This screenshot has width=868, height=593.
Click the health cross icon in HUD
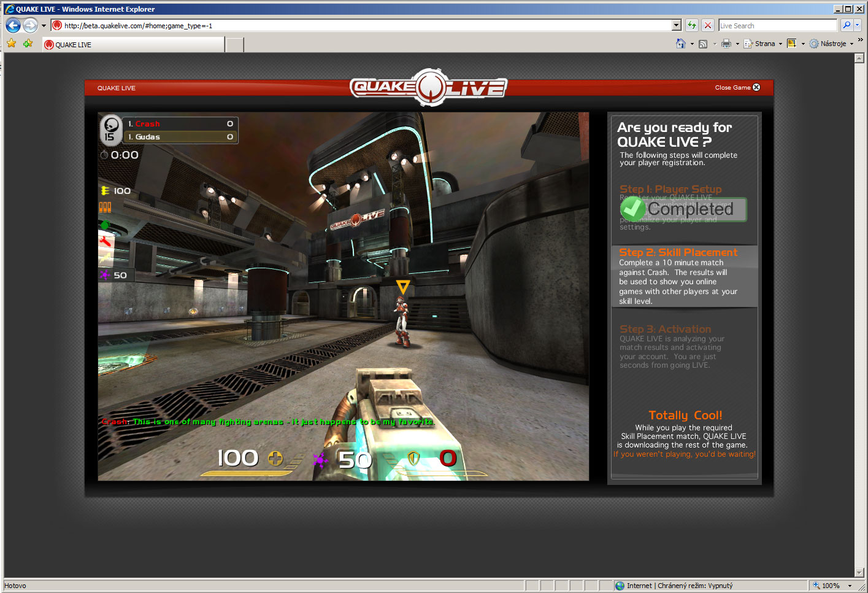275,458
